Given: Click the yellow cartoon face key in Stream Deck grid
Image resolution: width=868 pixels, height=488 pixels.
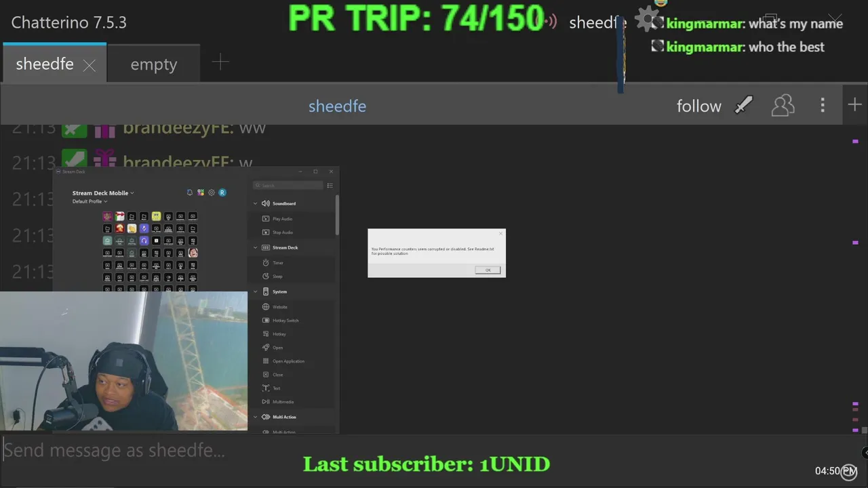Looking at the screenshot, I should [x=156, y=216].
